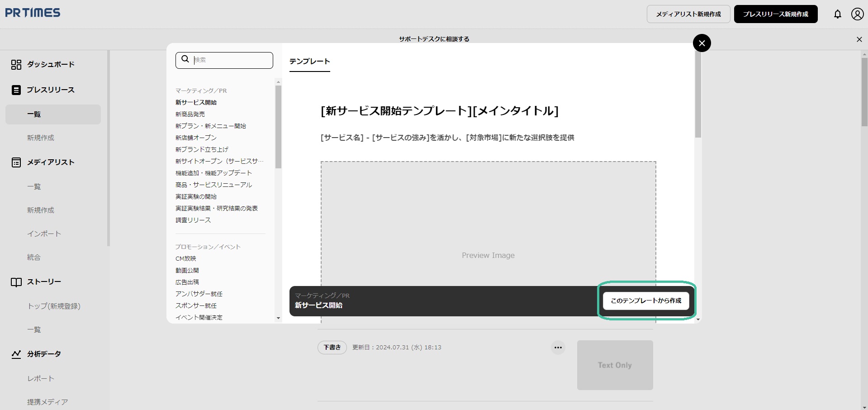Click the PR TIMES logo

pos(33,13)
